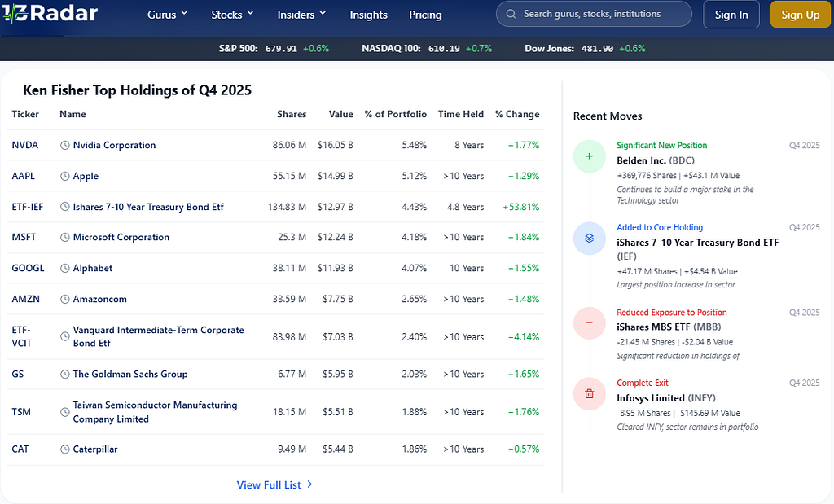This screenshot has width=834, height=504.
Task: Open the GS ticker link
Action: click(18, 375)
